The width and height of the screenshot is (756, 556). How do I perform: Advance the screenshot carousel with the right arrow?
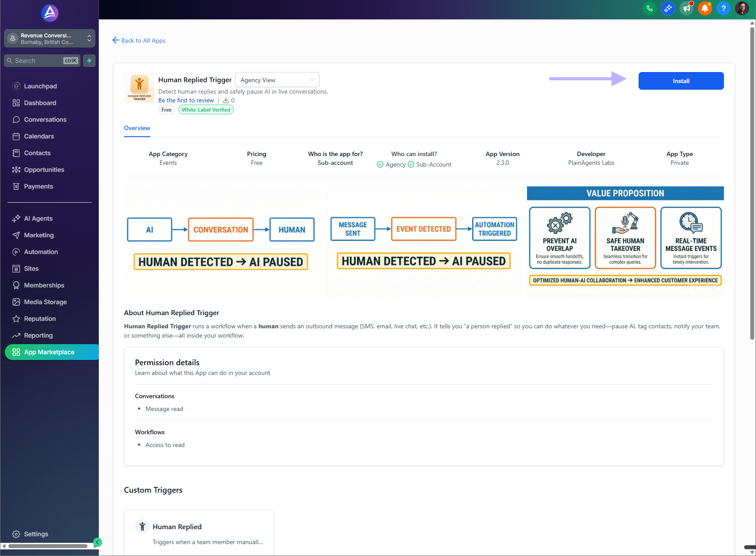point(712,288)
